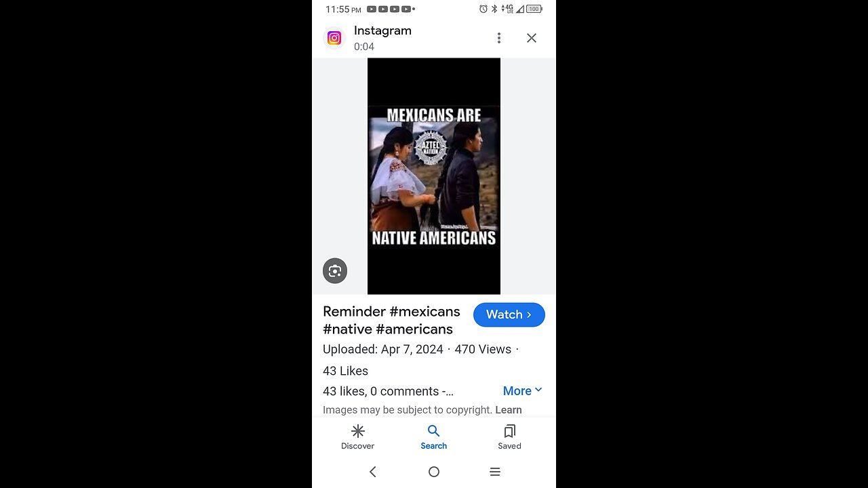The image size is (868, 488).
Task: Switch to the Search tab
Action: click(x=434, y=437)
